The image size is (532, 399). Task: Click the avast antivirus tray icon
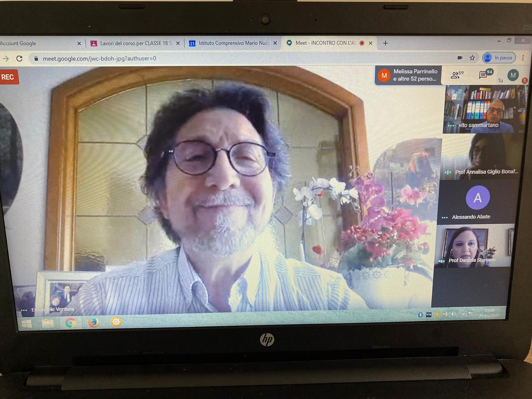pyautogui.click(x=438, y=315)
